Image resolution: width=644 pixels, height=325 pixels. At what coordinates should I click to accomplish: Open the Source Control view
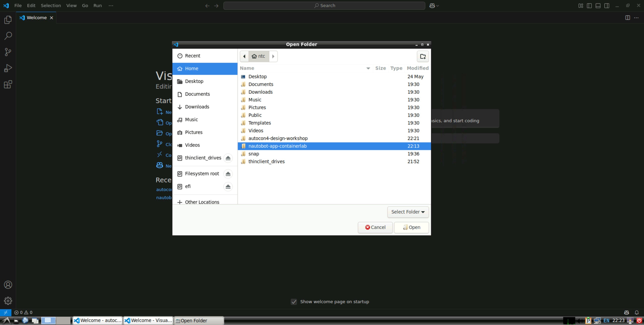[x=8, y=52]
